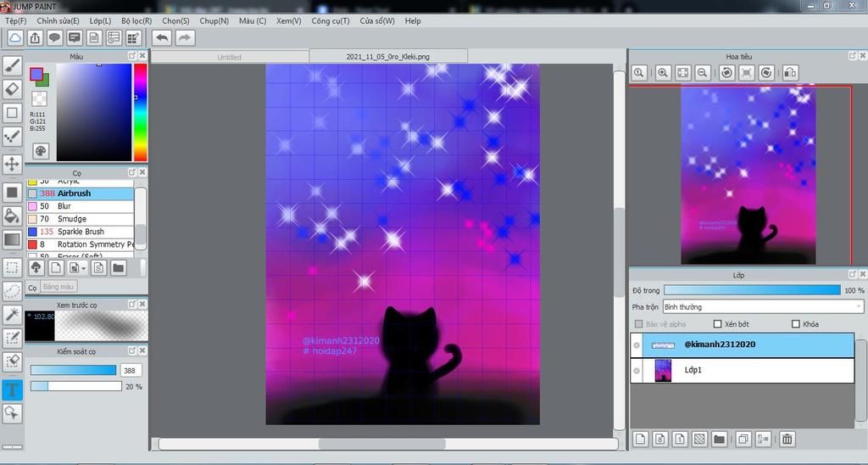Open the Lớp(L) menu
The image size is (868, 465).
100,20
